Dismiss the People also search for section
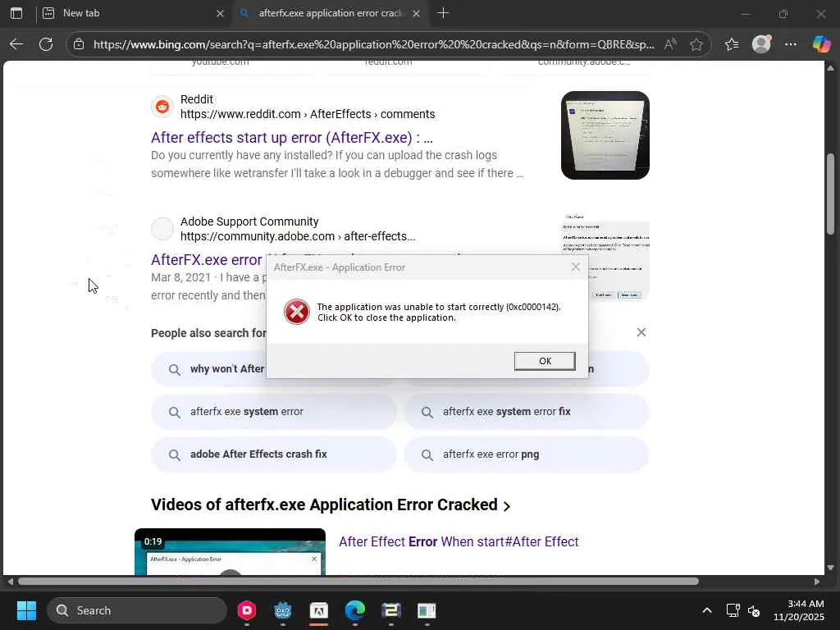840x630 pixels. [x=641, y=332]
